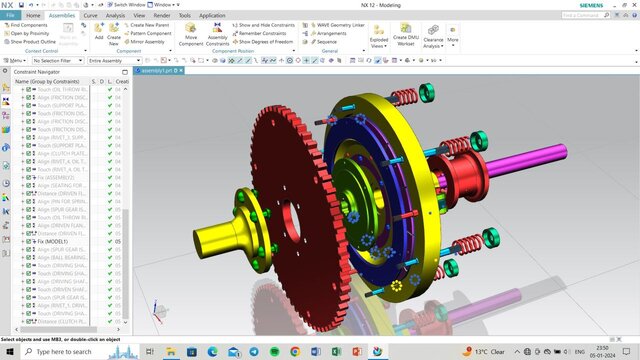
Task: Toggle the Align (SEATING FOR) constraint checkbox
Action: [29, 185]
